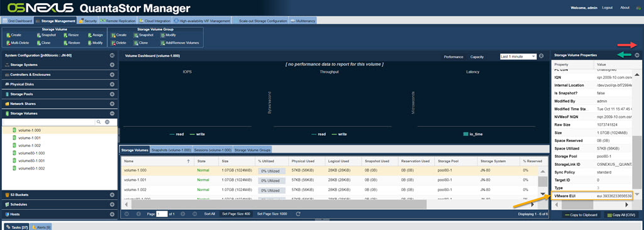This screenshot has height=230, width=644.
Task: Go to the last grid page
Action: [x=194, y=214]
